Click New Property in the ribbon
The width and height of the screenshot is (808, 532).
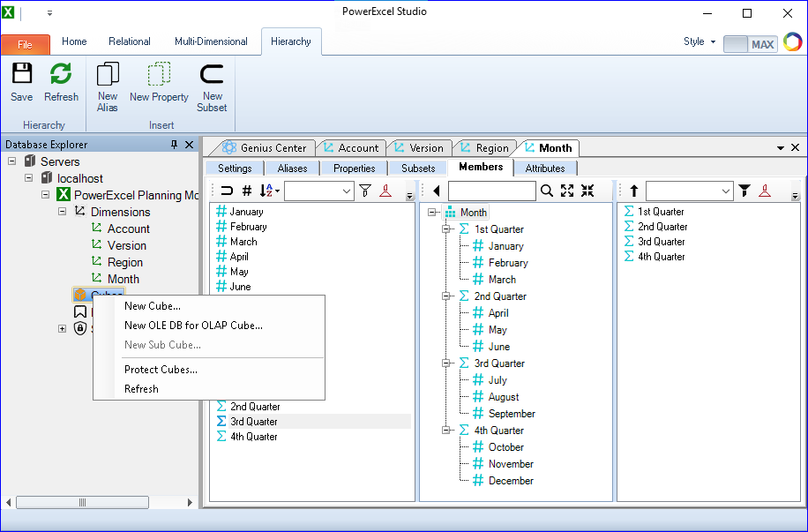click(159, 82)
